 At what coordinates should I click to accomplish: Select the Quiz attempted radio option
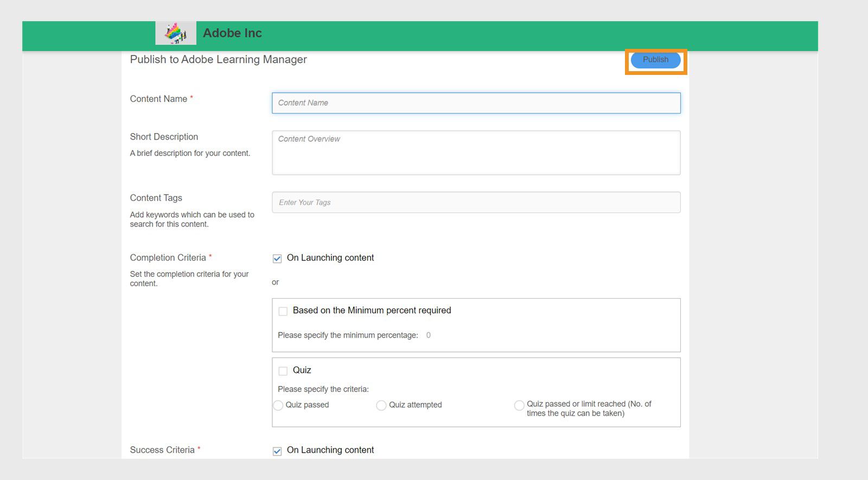(381, 405)
